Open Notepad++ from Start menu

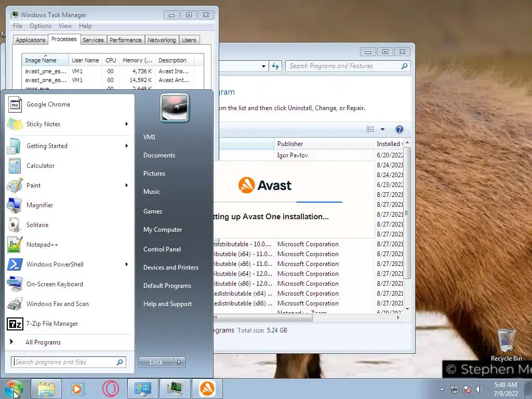[70, 245]
